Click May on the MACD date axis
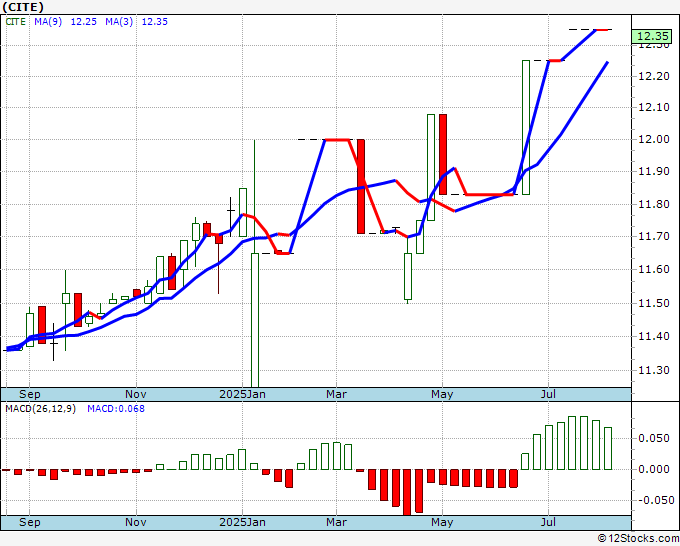680x546 pixels. click(x=442, y=522)
